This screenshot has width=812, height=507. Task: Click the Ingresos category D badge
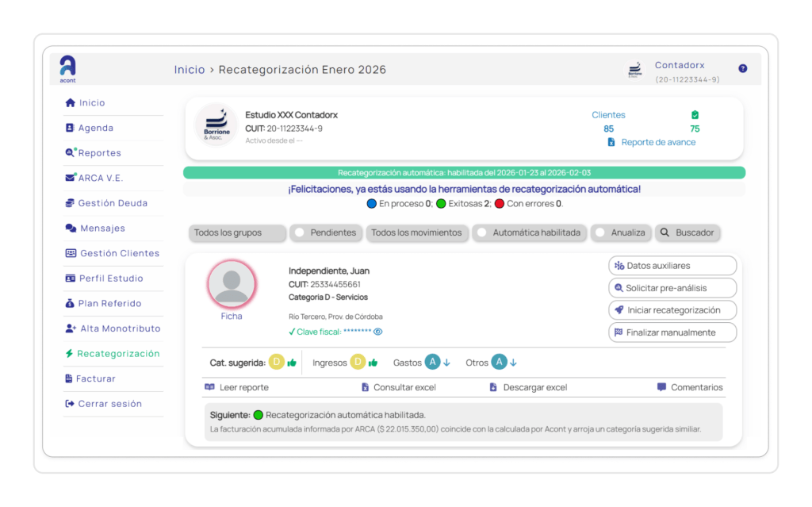click(358, 363)
